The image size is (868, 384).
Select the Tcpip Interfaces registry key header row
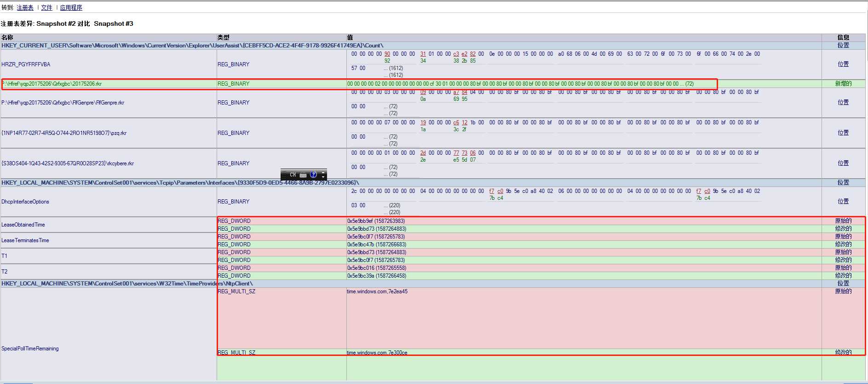click(x=433, y=183)
